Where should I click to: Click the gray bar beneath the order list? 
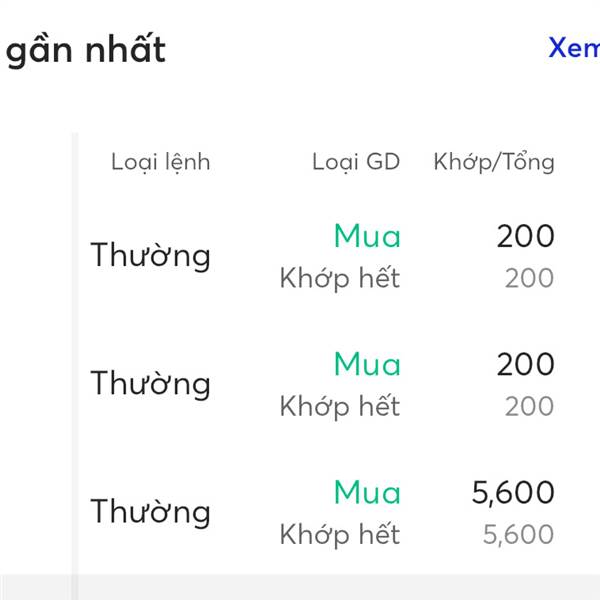point(300,587)
